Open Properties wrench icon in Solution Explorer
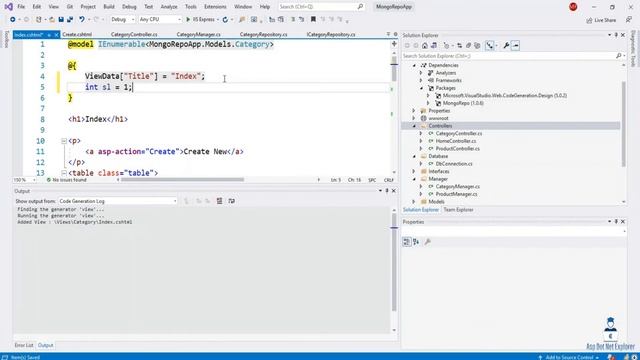Image resolution: width=640 pixels, height=360 pixels. pos(506,46)
